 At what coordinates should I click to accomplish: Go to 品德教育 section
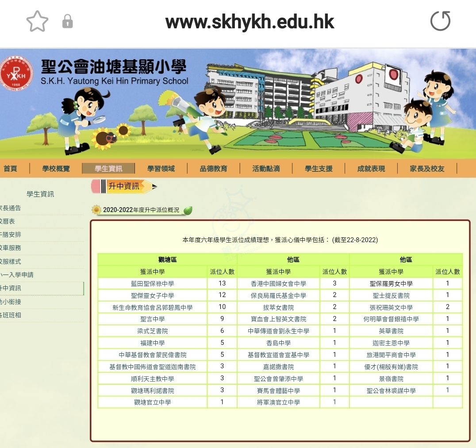pyautogui.click(x=213, y=169)
